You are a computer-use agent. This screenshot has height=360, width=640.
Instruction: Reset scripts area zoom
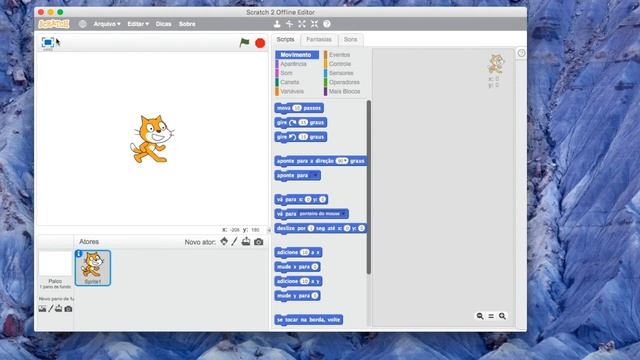491,316
